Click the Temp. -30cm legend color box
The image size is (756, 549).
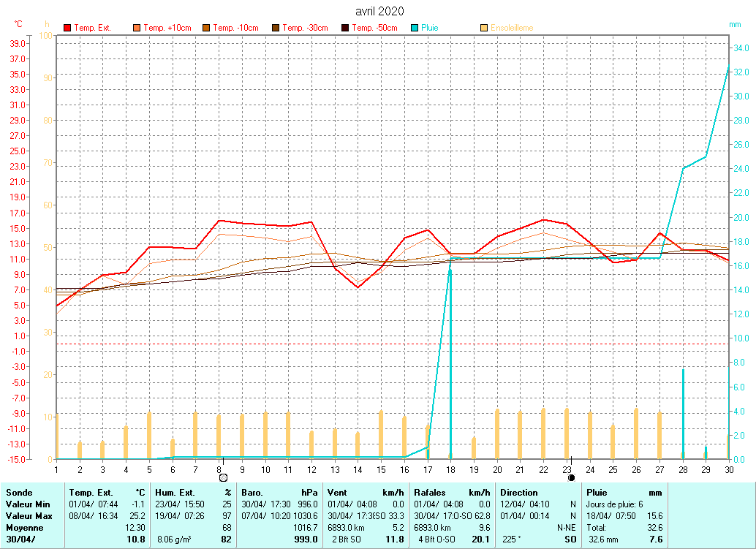[276, 28]
